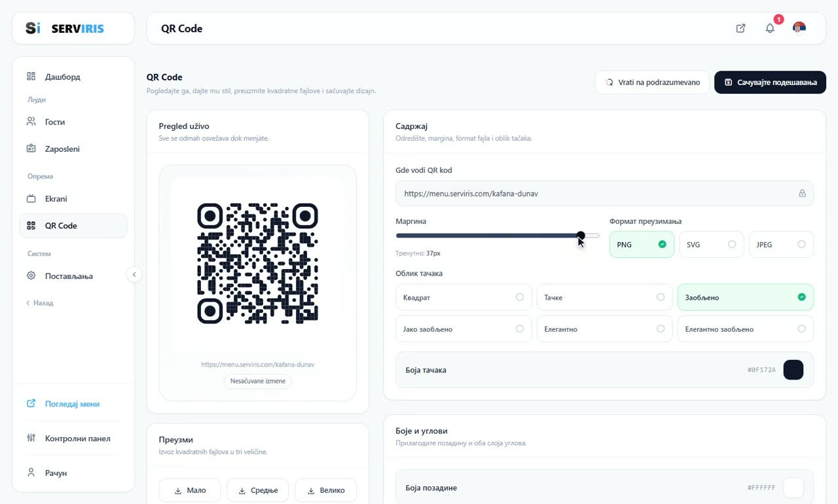This screenshot has height=504, width=838.
Task: Open the external link icon in header
Action: point(740,28)
